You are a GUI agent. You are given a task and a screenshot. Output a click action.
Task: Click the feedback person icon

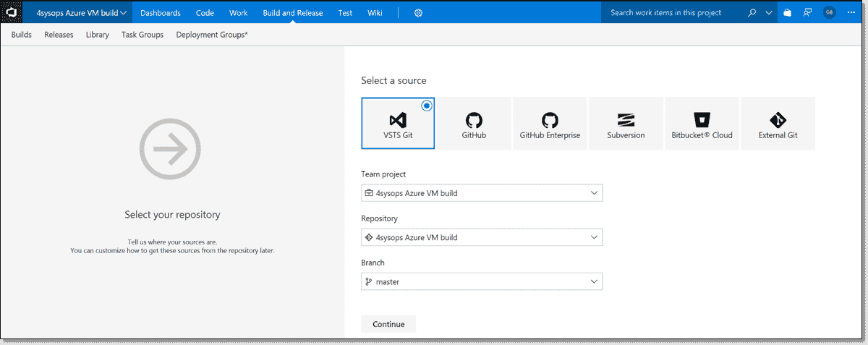(x=808, y=12)
